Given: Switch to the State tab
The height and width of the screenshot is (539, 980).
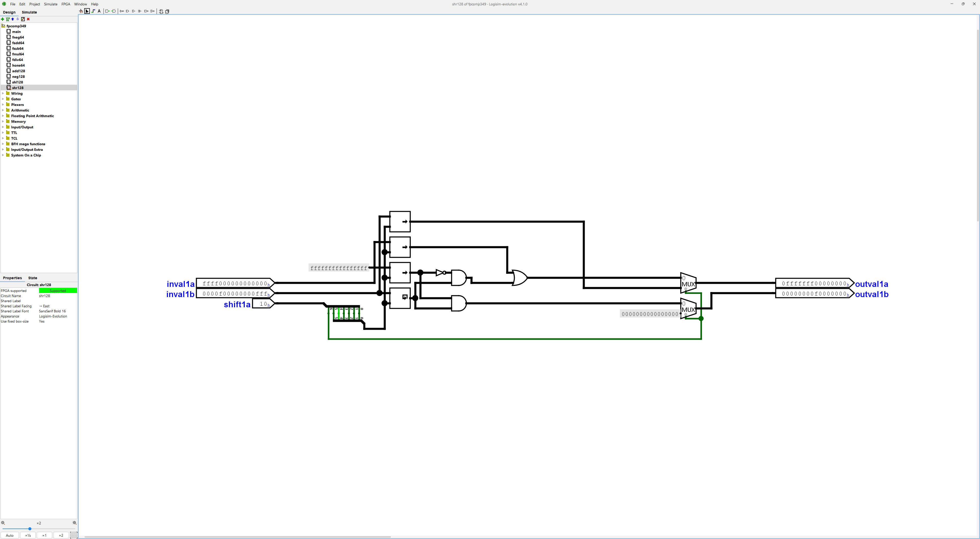Looking at the screenshot, I should (x=33, y=278).
